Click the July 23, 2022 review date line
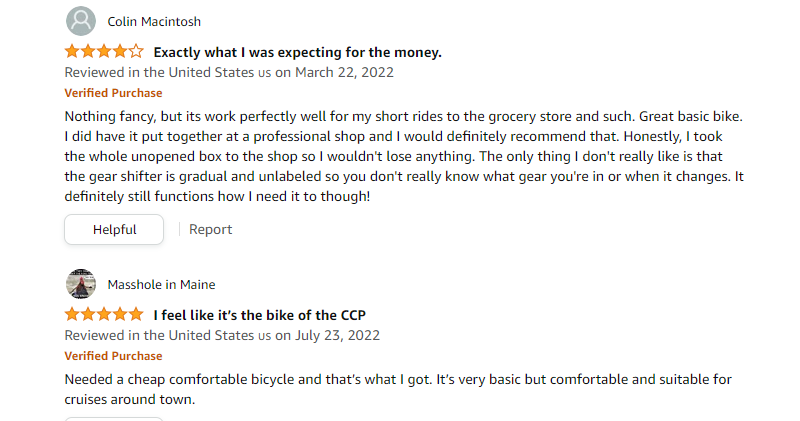 click(x=222, y=335)
